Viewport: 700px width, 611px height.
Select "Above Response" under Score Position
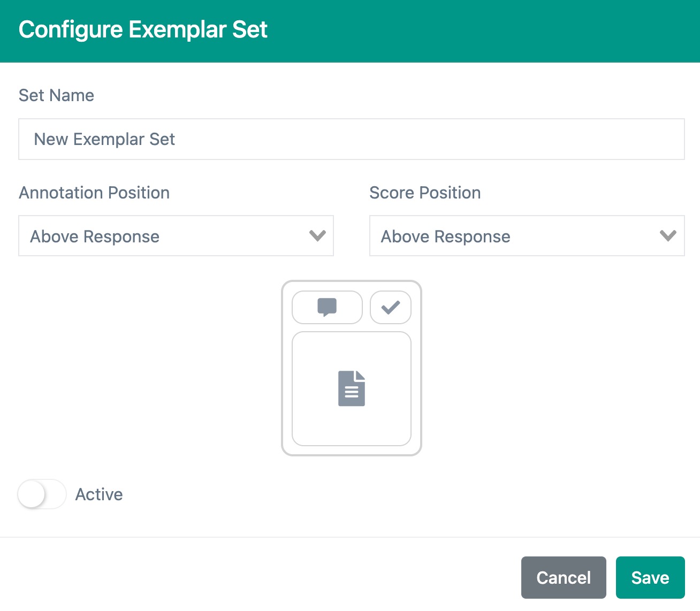pyautogui.click(x=526, y=236)
